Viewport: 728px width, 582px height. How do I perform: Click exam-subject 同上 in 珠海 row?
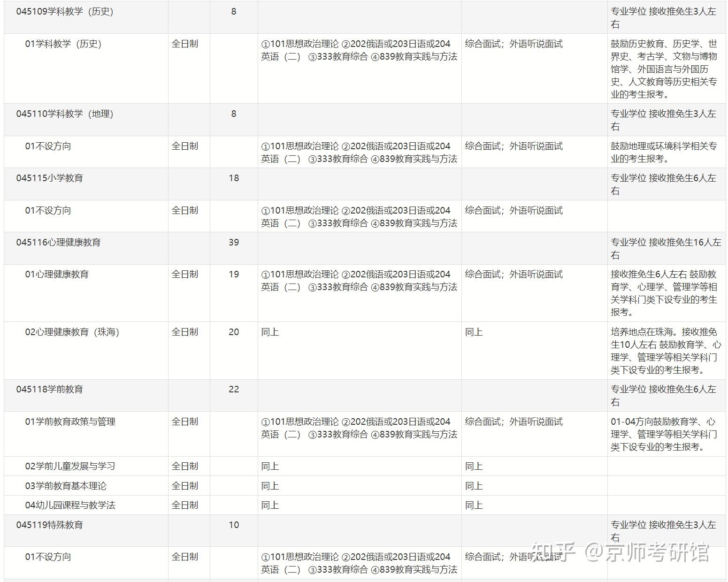coord(270,332)
